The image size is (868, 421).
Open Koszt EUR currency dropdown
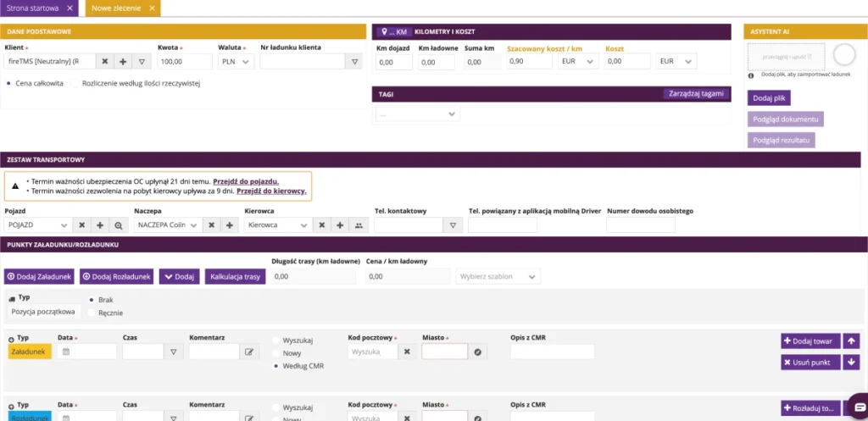coord(676,61)
